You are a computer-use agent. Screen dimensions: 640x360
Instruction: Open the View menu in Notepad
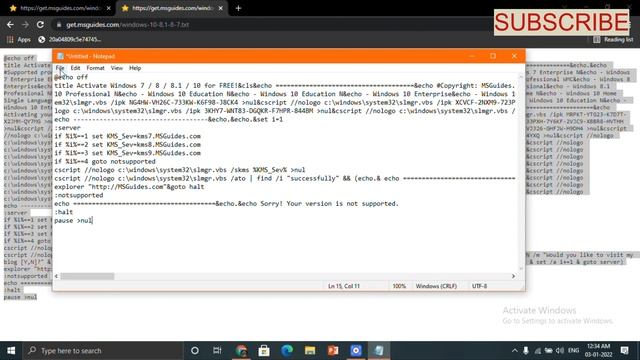(x=117, y=68)
